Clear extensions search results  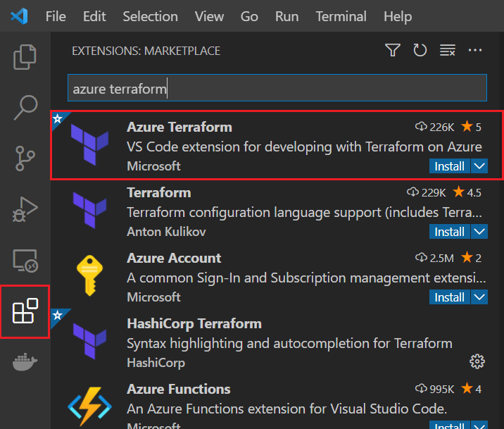coord(448,50)
